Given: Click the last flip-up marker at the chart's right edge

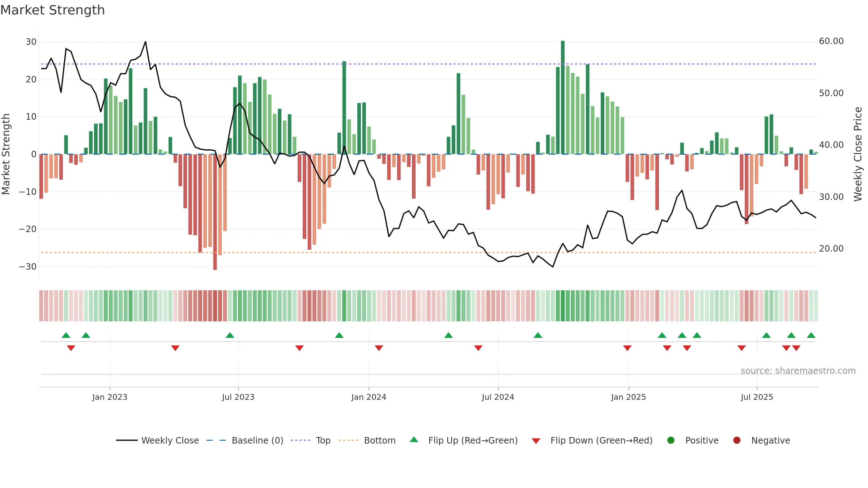Looking at the screenshot, I should pyautogui.click(x=811, y=335).
